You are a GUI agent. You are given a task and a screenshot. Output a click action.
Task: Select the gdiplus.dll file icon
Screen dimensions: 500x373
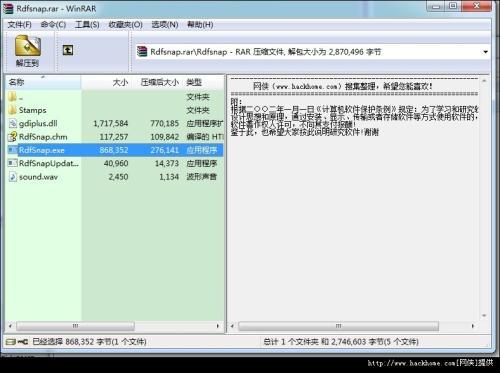13,123
